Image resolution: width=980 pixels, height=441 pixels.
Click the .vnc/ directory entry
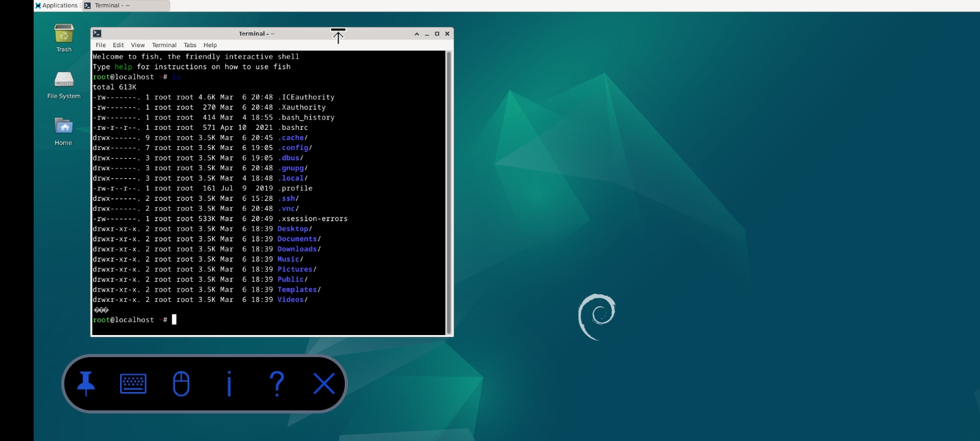coord(288,208)
